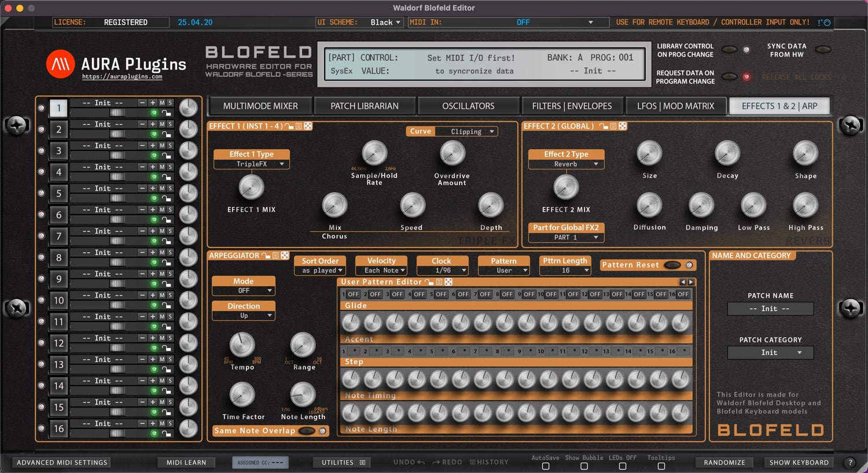Click the Arpeggiator lock icon
Image resolution: width=868 pixels, height=473 pixels.
coord(266,256)
